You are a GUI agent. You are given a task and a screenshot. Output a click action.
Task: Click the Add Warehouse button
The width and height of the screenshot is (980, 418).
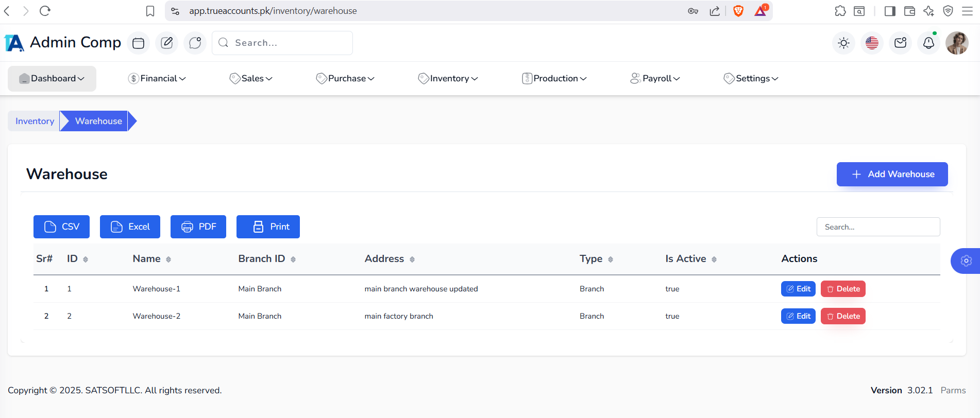pyautogui.click(x=892, y=174)
